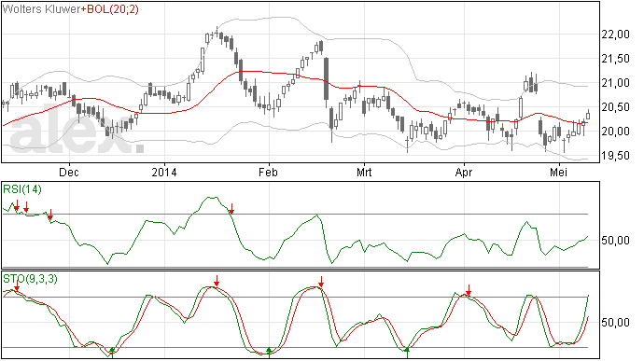The width and height of the screenshot is (644, 361).
Task: Click the 50,00 label of the RSI panel
Action: [x=615, y=241]
